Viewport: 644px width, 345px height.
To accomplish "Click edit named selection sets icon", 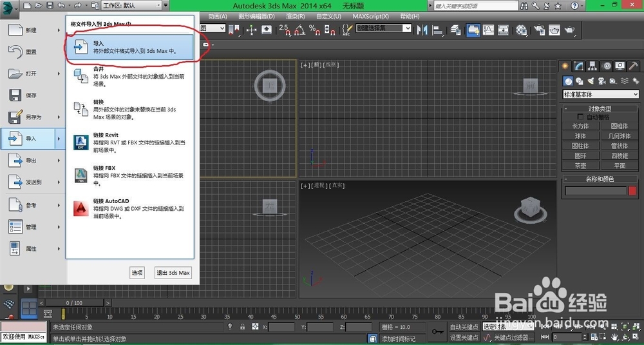I will [x=347, y=30].
